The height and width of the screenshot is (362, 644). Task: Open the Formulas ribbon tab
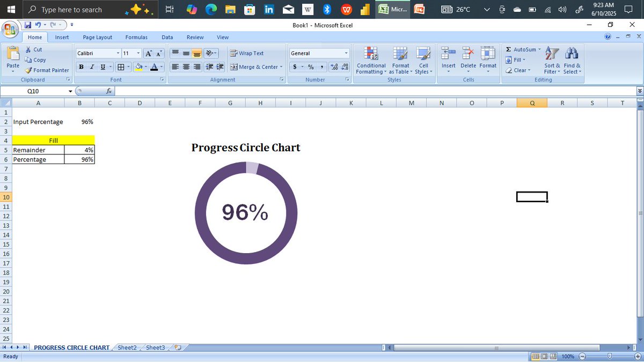point(136,37)
